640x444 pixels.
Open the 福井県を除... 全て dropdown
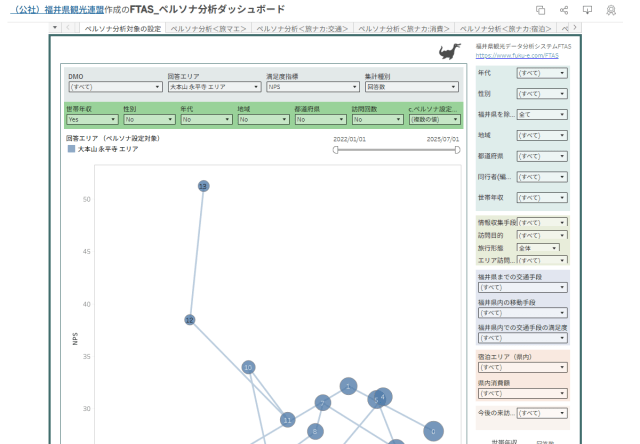coord(542,115)
